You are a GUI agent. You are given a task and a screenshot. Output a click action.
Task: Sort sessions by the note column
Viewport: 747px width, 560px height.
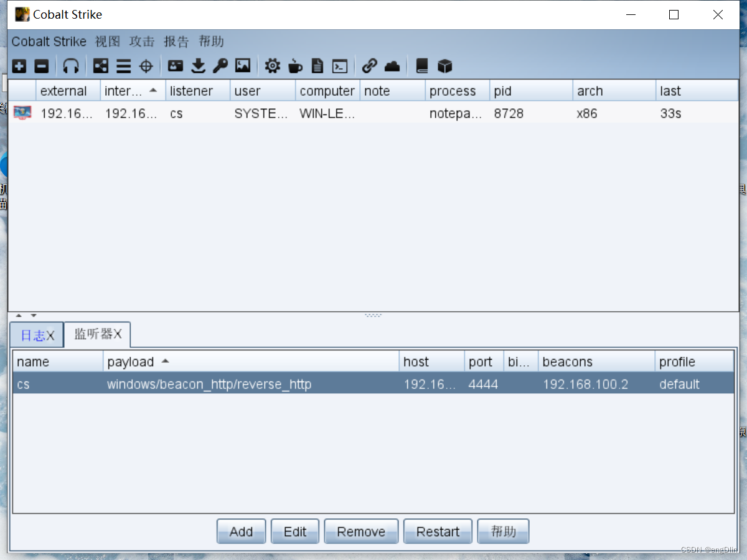[392, 91]
